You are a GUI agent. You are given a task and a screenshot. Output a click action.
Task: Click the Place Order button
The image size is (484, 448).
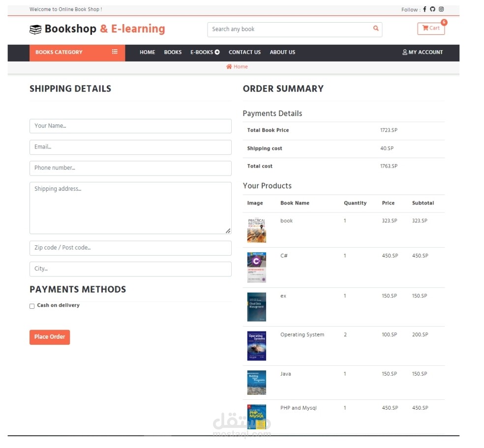(x=50, y=337)
